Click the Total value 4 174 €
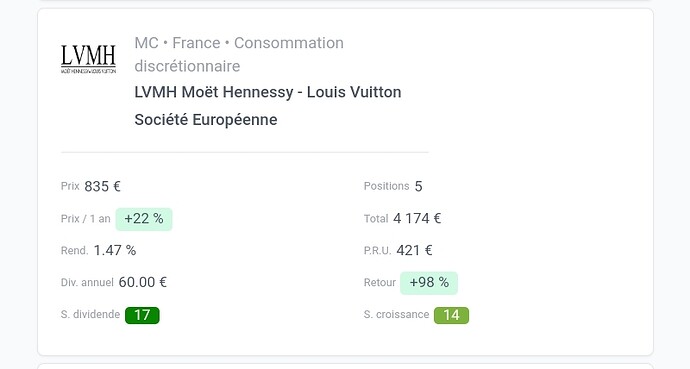Viewport: 690px width, 369px height. coord(417,219)
